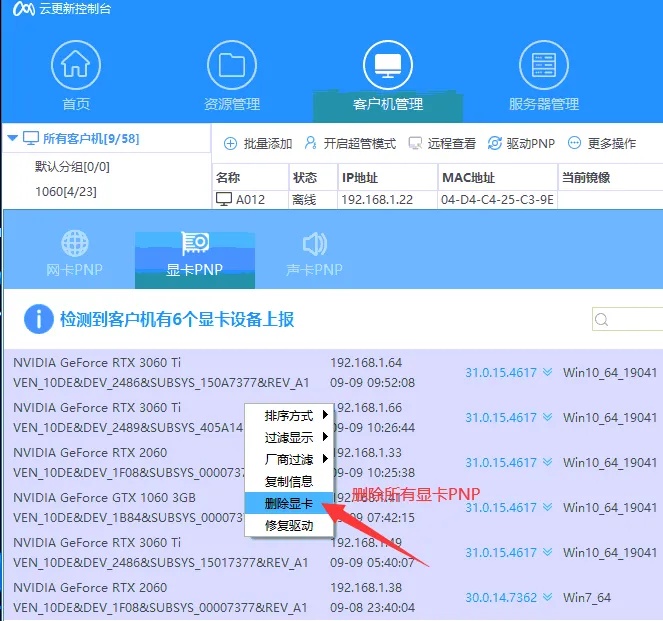Click Win10_64_19041 in 192.168.1.64 row
The image size is (663, 621).
click(x=610, y=372)
